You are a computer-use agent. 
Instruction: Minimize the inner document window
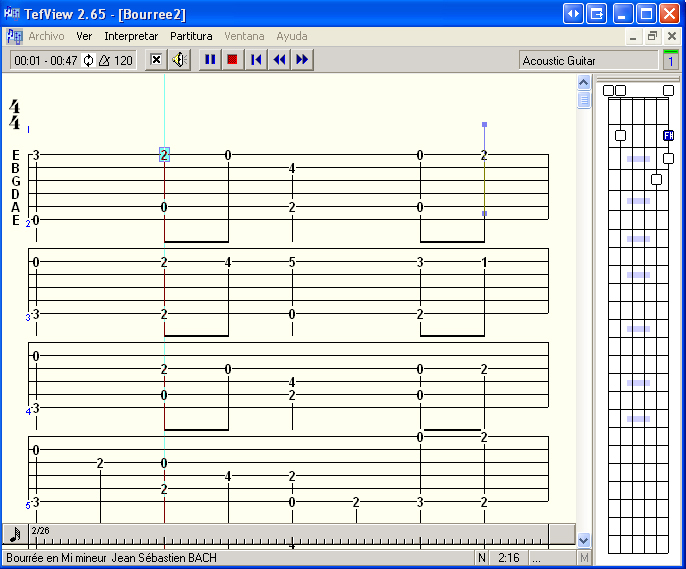point(633,36)
